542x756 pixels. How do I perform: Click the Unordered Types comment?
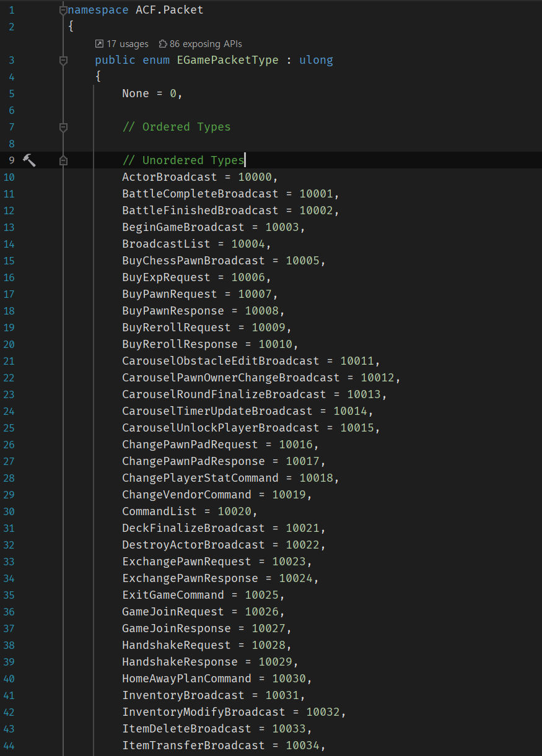tap(183, 160)
